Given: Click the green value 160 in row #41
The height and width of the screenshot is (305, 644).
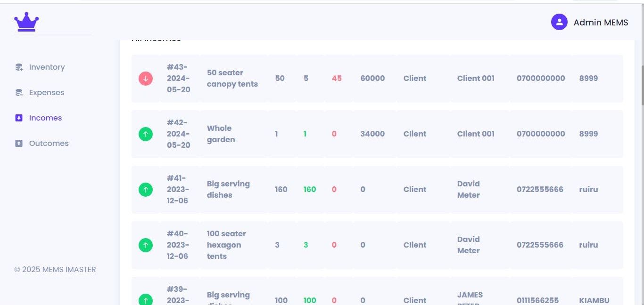Looking at the screenshot, I should point(310,190).
